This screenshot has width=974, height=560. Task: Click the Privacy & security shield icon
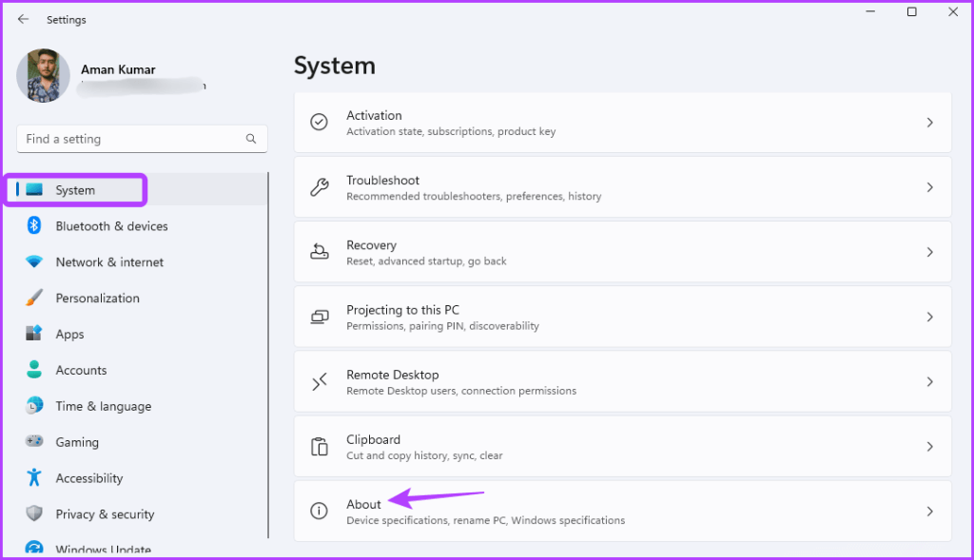pyautogui.click(x=34, y=513)
